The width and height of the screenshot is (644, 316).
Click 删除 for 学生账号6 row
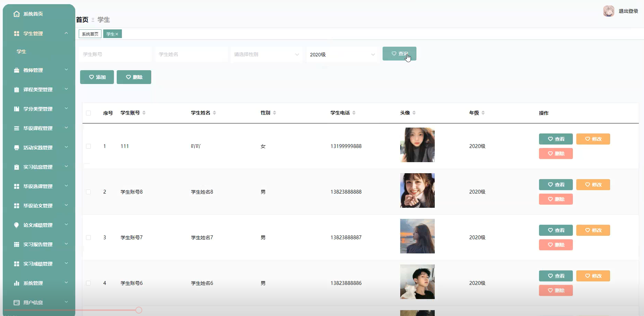pyautogui.click(x=556, y=290)
